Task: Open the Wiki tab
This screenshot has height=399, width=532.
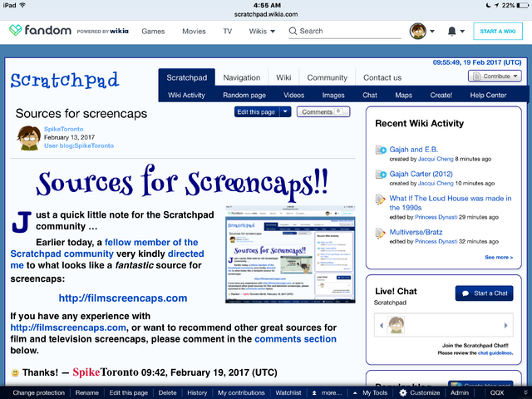Action: pyautogui.click(x=283, y=77)
